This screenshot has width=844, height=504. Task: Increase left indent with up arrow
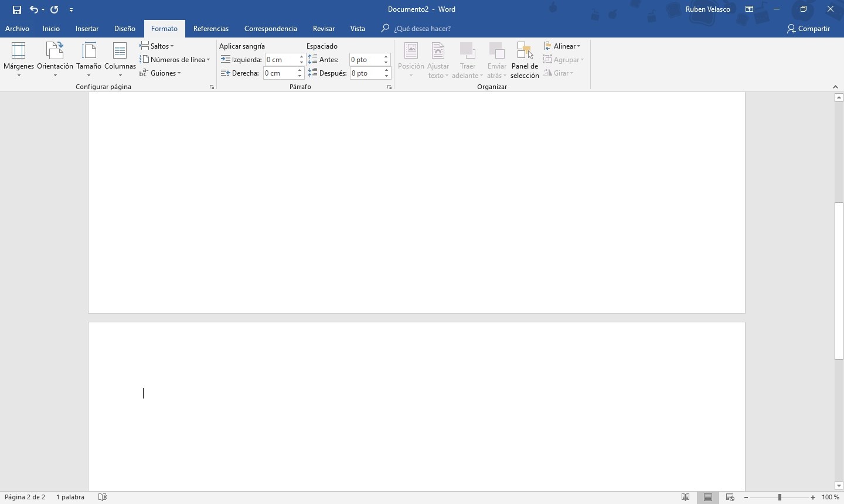[x=302, y=57]
